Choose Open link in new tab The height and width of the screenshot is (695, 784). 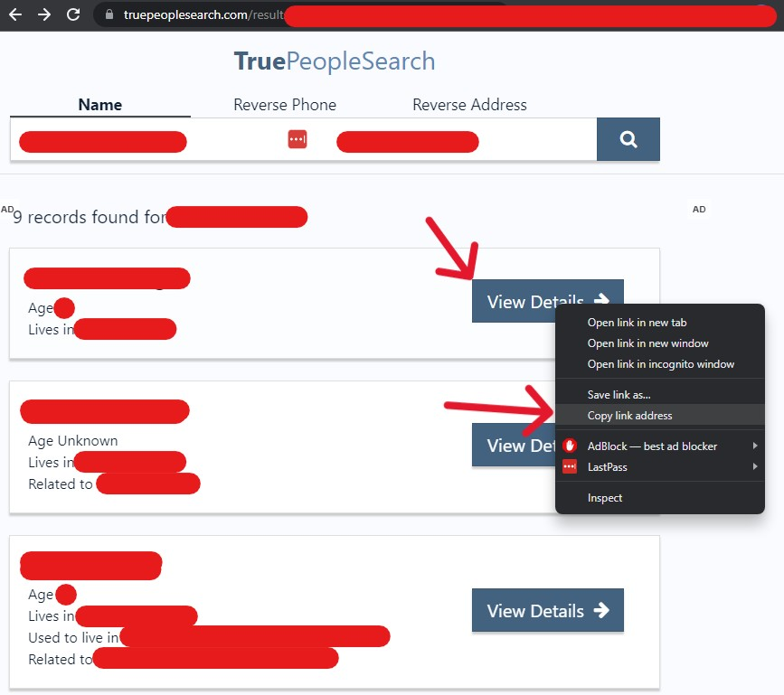tap(660, 323)
